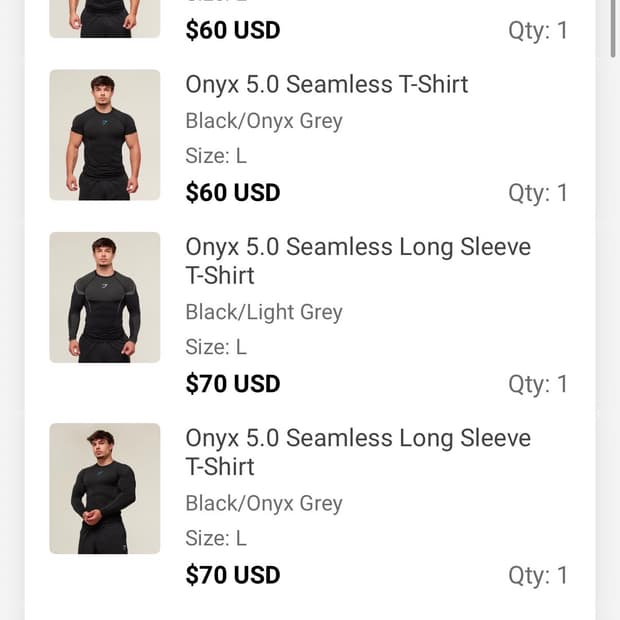Click the $70 USD price of the bottom item
The image size is (620, 620).
232,575
